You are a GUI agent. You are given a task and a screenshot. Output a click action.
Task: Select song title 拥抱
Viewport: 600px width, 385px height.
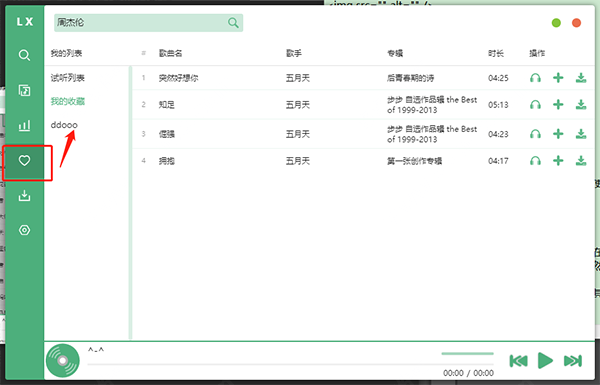167,161
